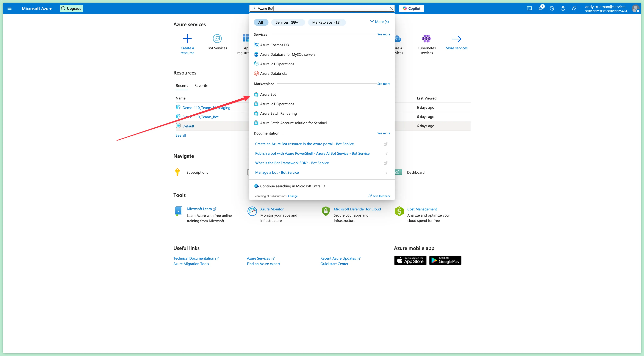
Task: Click the Create a resource plus icon
Action: click(187, 39)
